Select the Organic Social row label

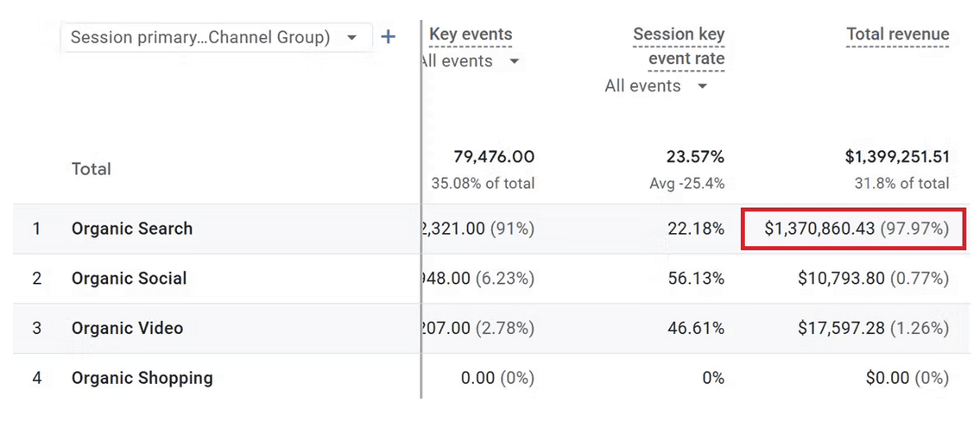129,279
